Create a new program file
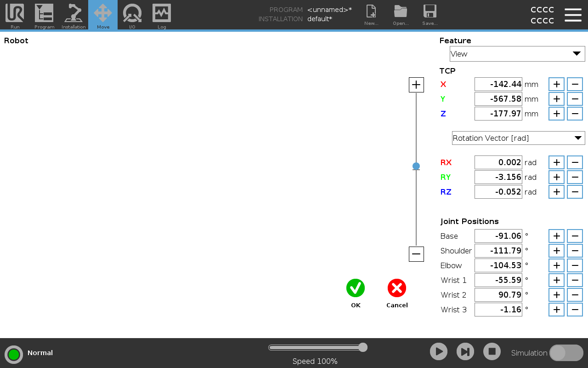 pyautogui.click(x=371, y=15)
